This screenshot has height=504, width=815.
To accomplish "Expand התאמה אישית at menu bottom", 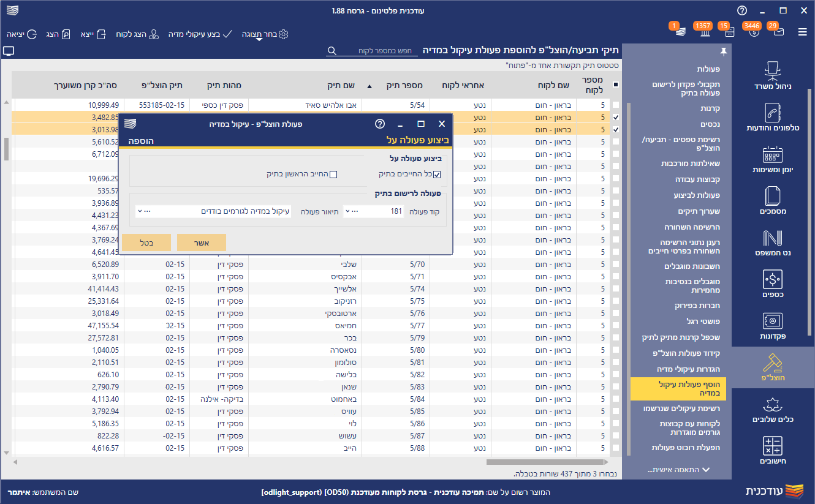I will click(x=679, y=470).
